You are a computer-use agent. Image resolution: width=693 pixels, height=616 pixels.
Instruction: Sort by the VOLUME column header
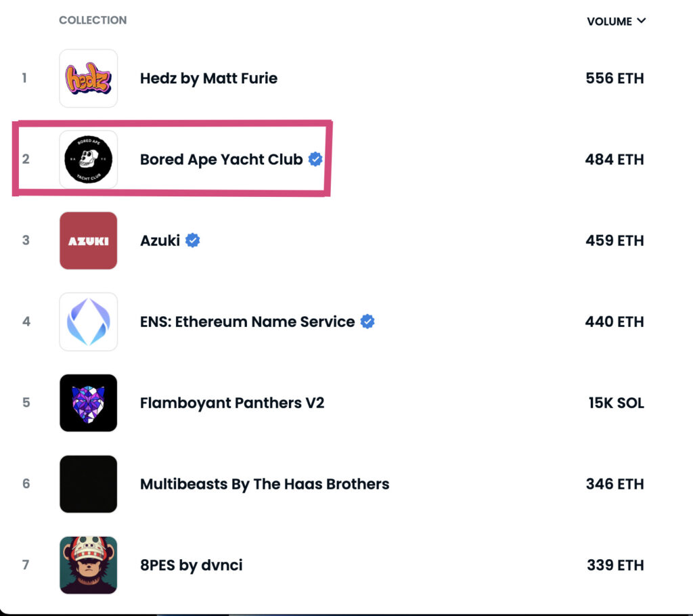(609, 22)
